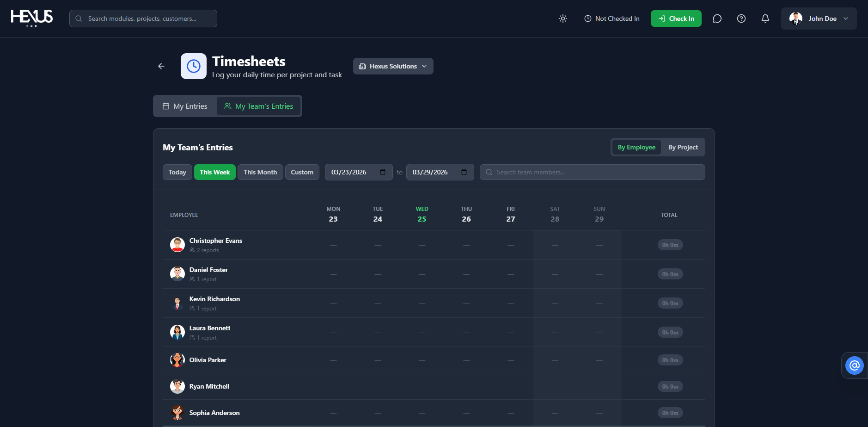This screenshot has height=427, width=868.
Task: Click the Hexus ERP logo
Action: pyautogui.click(x=32, y=19)
